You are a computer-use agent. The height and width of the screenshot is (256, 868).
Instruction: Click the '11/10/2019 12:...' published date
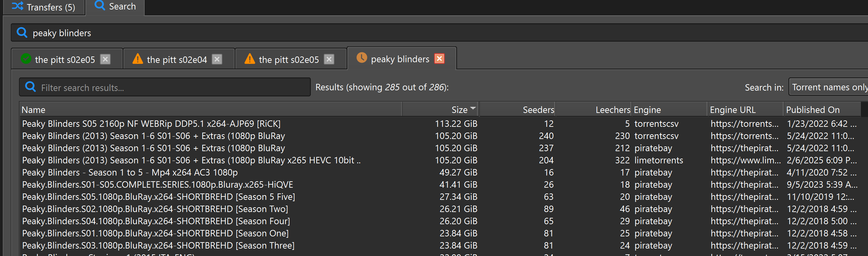[x=821, y=197]
